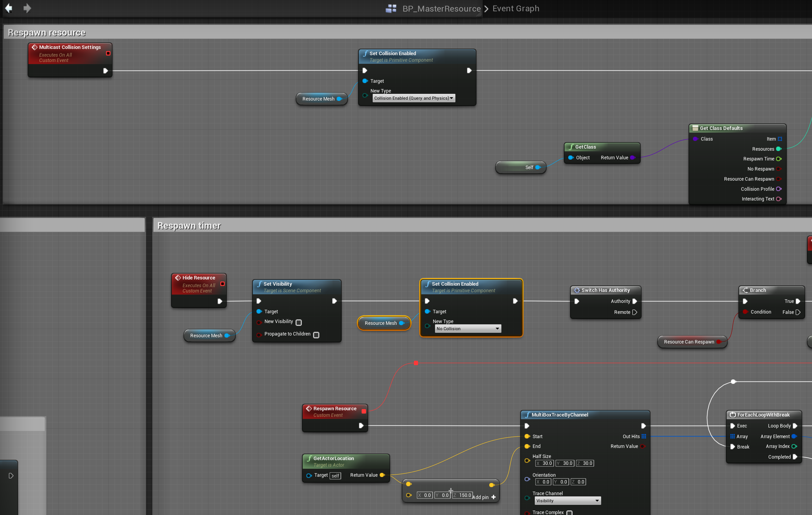Click the Respawn timer comment title
The image size is (812, 515).
[x=189, y=225]
